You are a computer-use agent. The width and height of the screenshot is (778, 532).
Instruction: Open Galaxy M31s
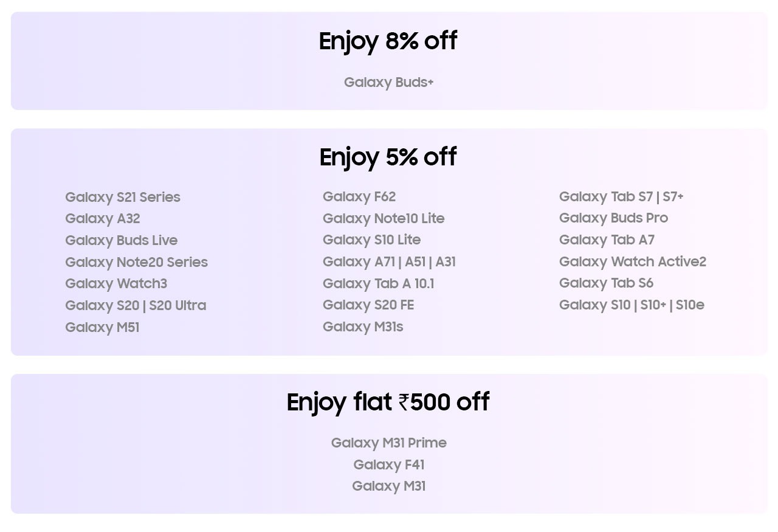click(x=363, y=327)
